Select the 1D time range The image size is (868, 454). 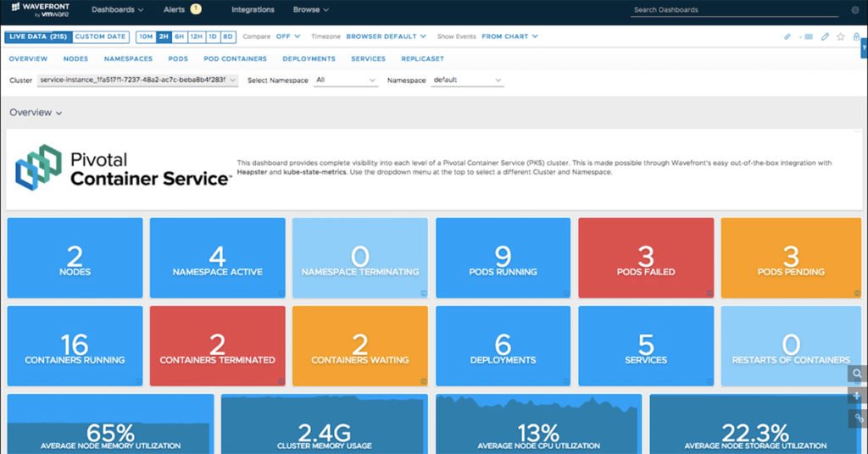coord(213,36)
